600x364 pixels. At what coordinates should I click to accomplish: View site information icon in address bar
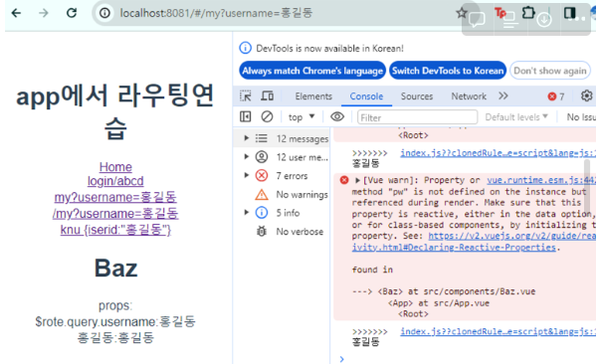pos(104,13)
